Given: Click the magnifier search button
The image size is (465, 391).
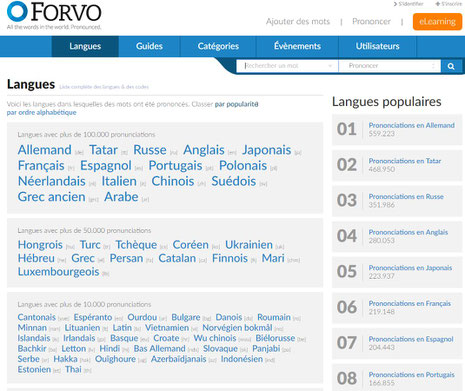Looking at the screenshot, I should (x=451, y=66).
